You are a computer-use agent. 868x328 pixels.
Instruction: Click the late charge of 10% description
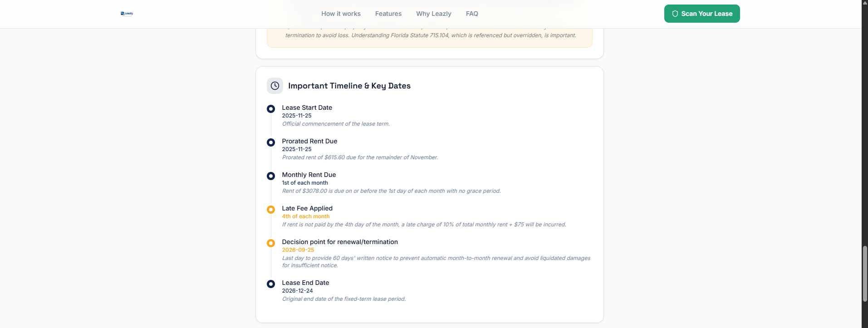pos(424,225)
